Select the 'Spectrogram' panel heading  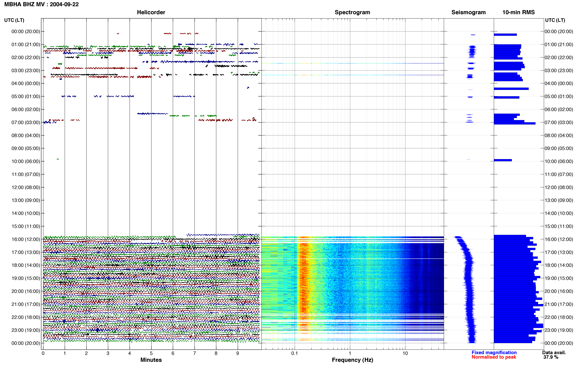(352, 12)
